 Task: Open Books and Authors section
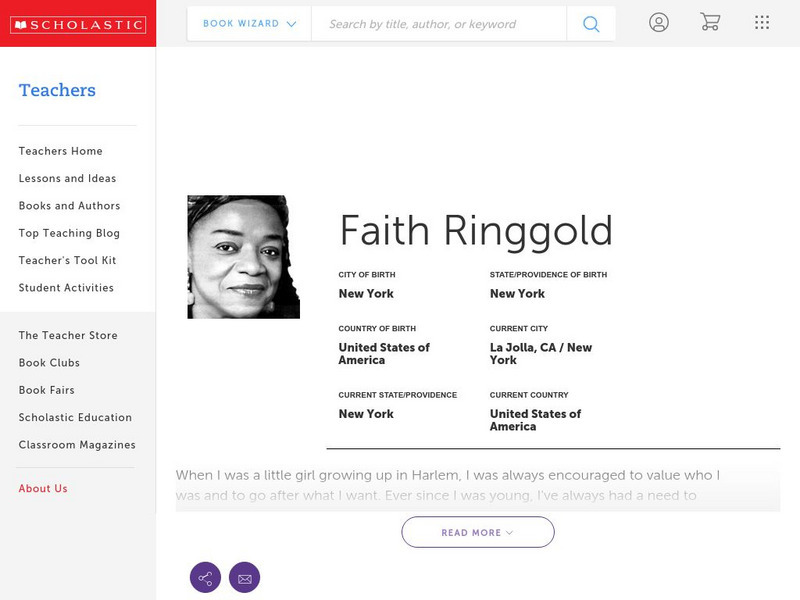(69, 206)
